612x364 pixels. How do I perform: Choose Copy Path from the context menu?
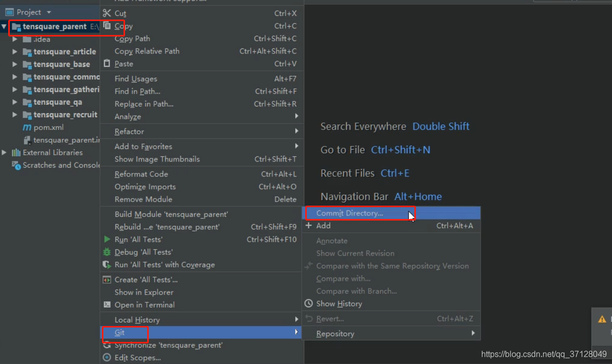click(x=201, y=38)
